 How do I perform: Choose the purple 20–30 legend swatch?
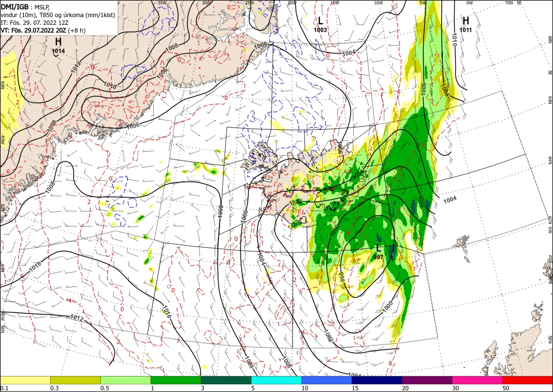click(x=427, y=380)
